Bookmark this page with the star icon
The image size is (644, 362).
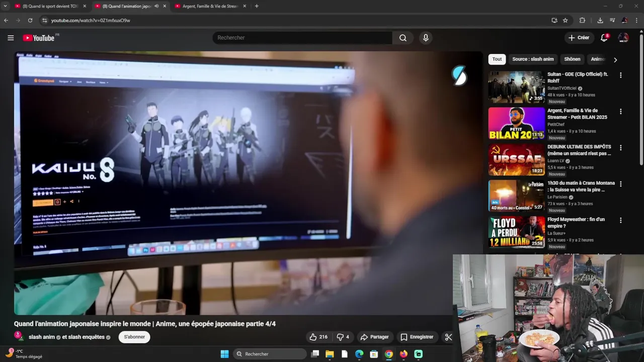pos(565,20)
